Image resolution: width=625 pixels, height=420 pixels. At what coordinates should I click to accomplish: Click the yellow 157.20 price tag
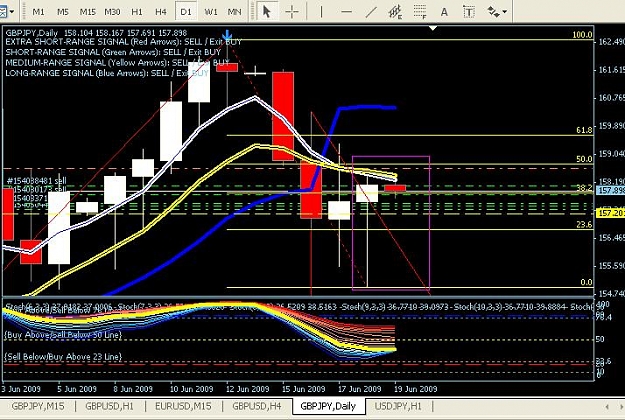point(611,214)
